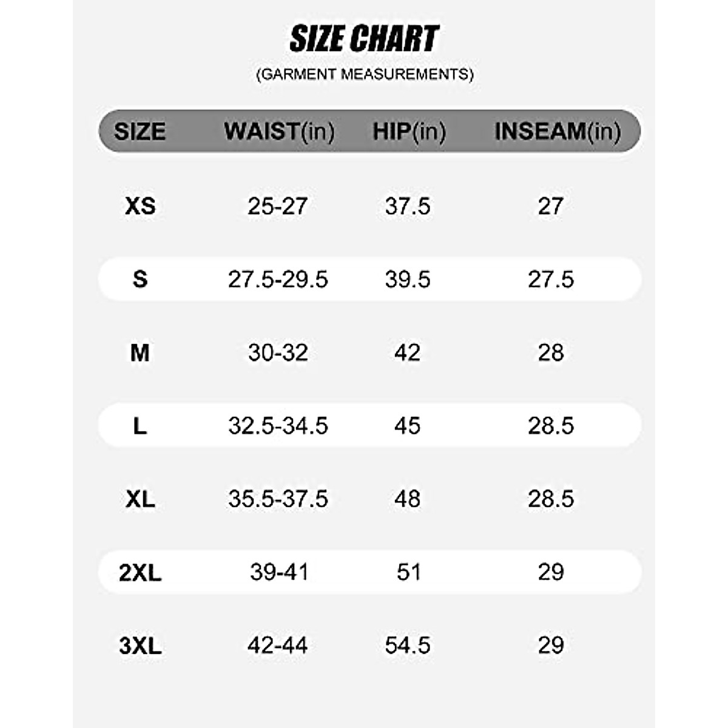
Task: Click the XL size row label
Action: 140,499
